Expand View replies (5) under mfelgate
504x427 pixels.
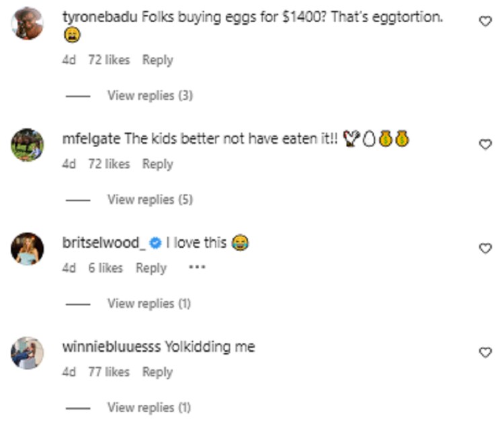pyautogui.click(x=150, y=199)
